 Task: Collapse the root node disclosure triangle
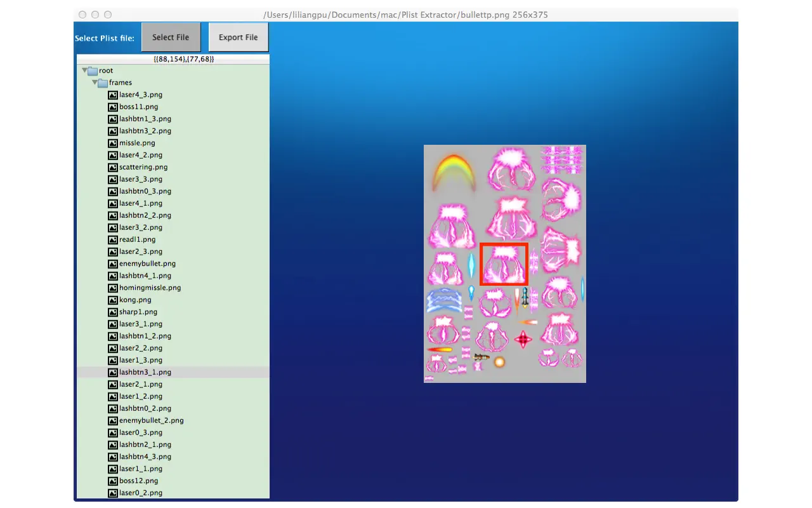pyautogui.click(x=84, y=70)
